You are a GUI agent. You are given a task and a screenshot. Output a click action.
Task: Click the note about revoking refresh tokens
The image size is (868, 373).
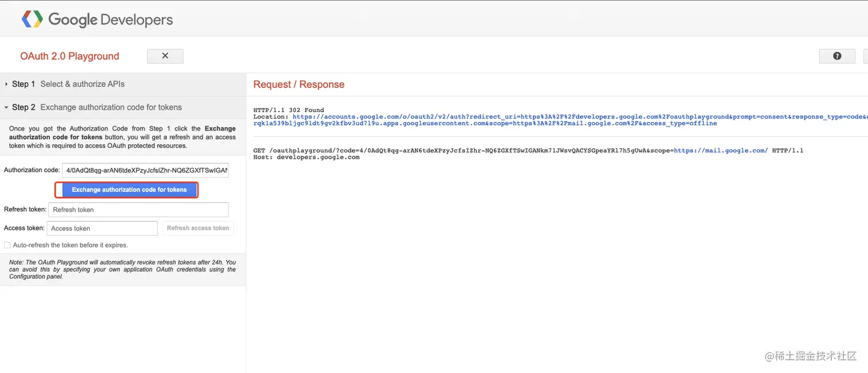[122, 270]
